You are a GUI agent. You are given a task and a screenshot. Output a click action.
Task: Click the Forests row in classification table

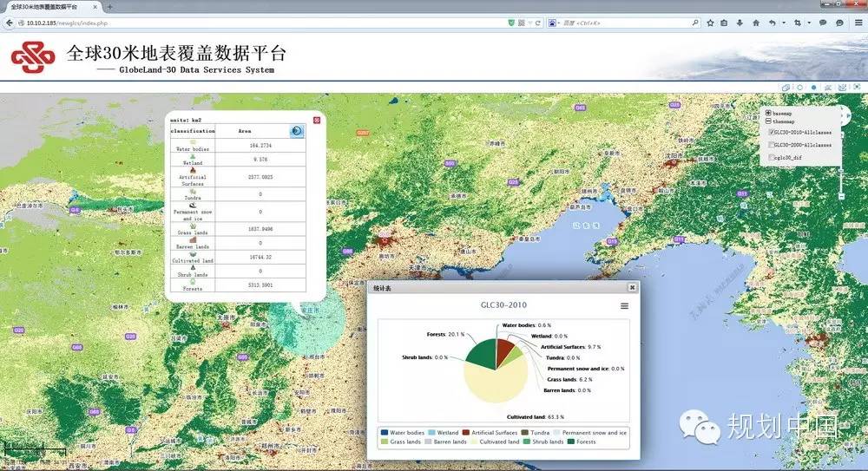pos(238,285)
